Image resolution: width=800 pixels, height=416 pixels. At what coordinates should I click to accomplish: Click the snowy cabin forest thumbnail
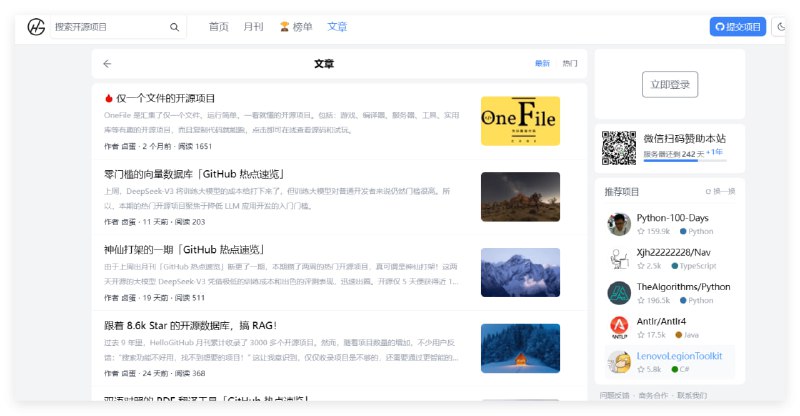coord(520,348)
